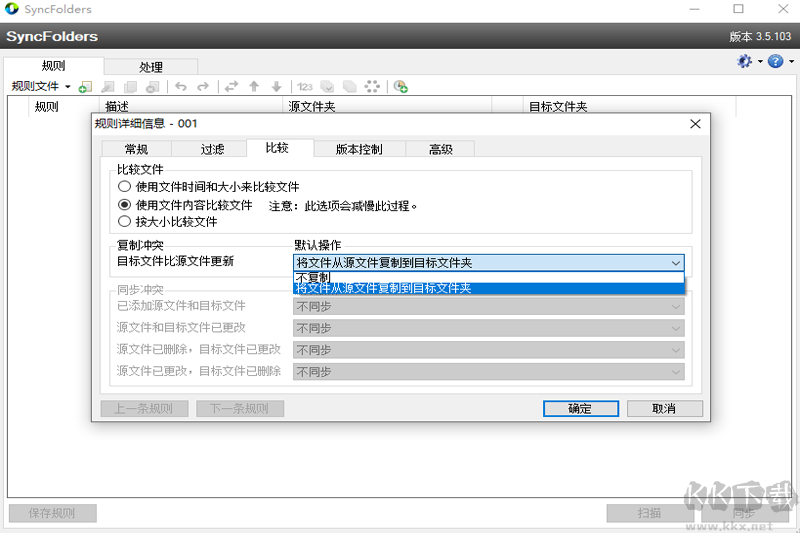Click the add scheduled task clock icon
The width and height of the screenshot is (800, 533).
(x=401, y=86)
